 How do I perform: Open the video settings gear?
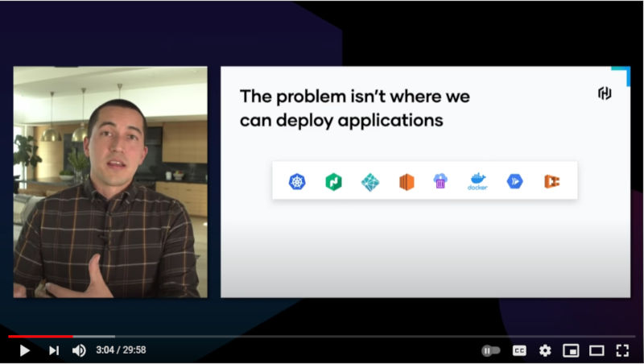[x=545, y=350]
